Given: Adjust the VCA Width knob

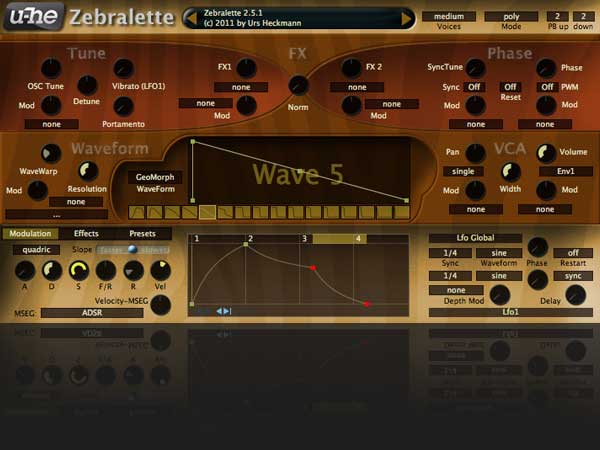Looking at the screenshot, I should tap(510, 172).
